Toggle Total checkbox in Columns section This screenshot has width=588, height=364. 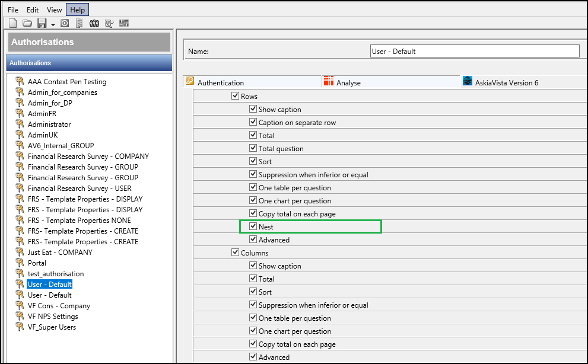(253, 279)
